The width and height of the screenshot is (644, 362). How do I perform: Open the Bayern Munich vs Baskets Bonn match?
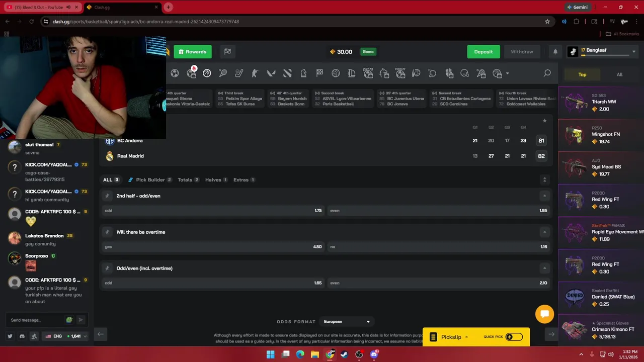[288, 99]
